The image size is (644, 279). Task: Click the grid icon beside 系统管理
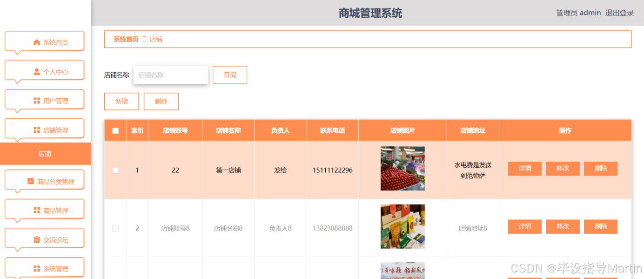pyautogui.click(x=37, y=268)
